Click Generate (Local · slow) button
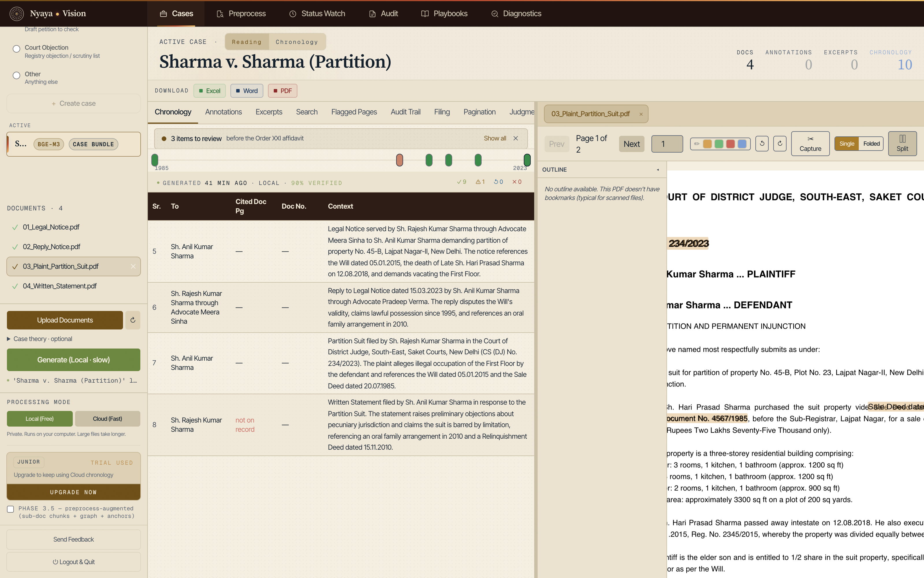 click(74, 360)
